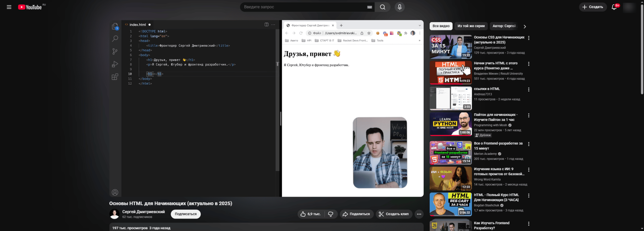Open the Learn Python video thumbnail

coord(450,124)
